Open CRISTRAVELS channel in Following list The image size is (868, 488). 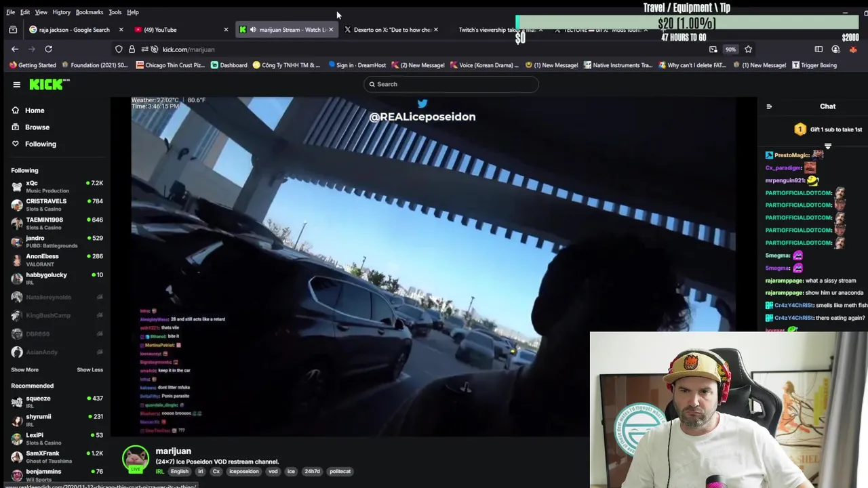coord(57,205)
